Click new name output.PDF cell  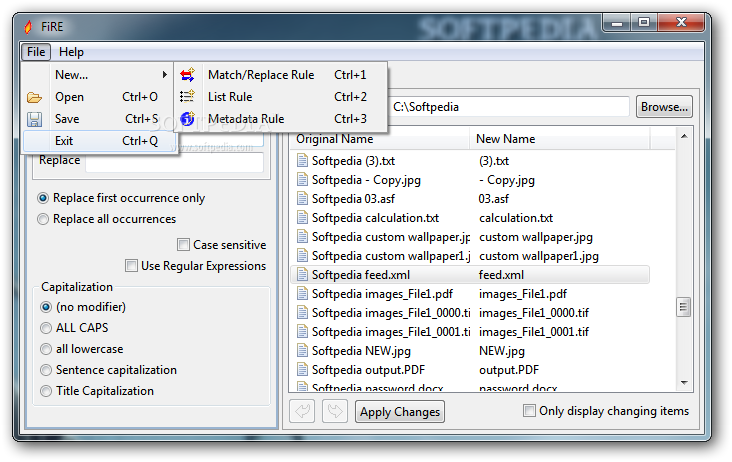[x=509, y=370]
